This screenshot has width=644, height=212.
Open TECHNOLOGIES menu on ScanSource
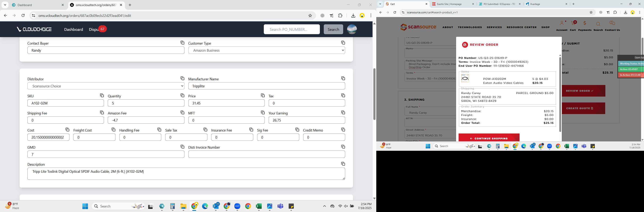click(470, 27)
